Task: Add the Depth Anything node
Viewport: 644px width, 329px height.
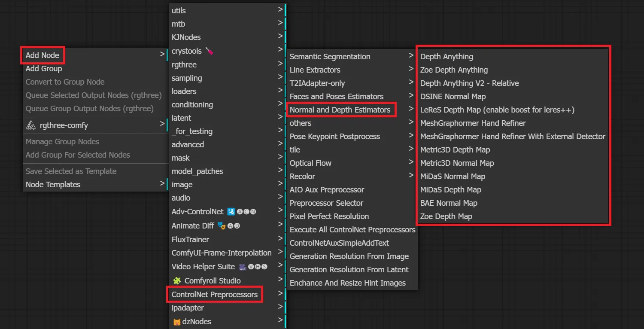Action: (513, 56)
